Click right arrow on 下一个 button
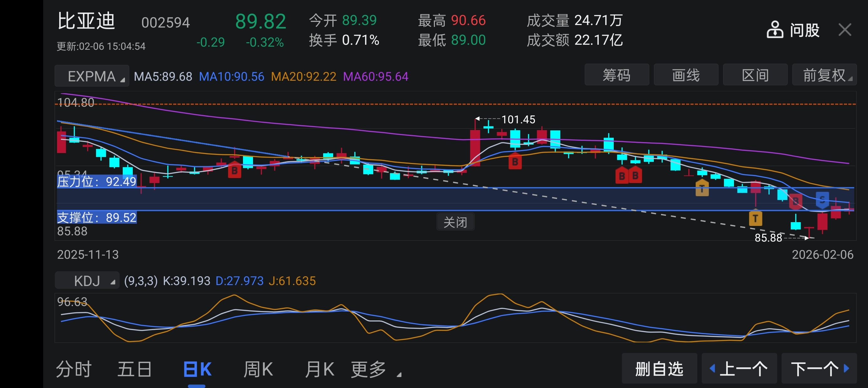The width and height of the screenshot is (868, 388). pyautogui.click(x=846, y=368)
